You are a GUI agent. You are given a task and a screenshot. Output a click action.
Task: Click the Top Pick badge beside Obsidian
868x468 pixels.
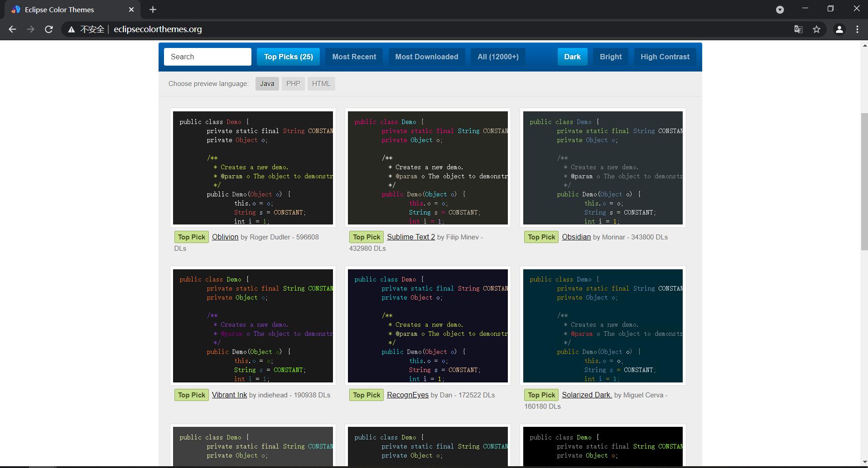pyautogui.click(x=541, y=237)
